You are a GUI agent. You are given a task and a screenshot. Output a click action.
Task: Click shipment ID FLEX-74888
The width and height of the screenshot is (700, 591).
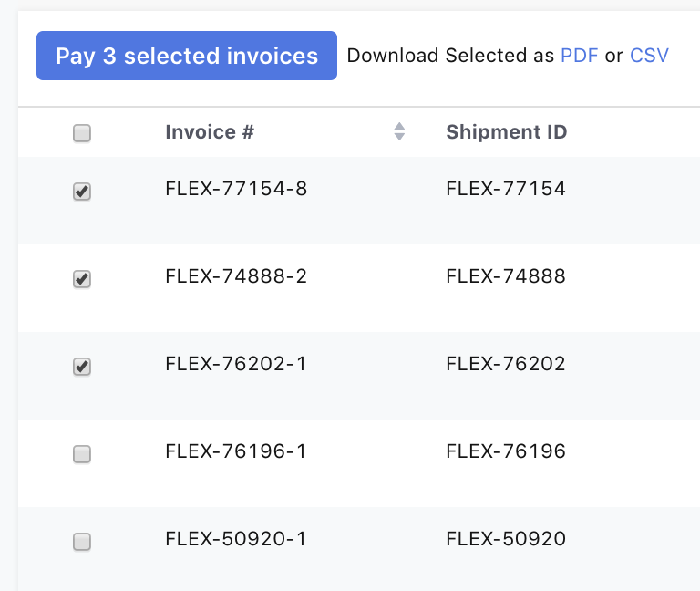click(506, 276)
